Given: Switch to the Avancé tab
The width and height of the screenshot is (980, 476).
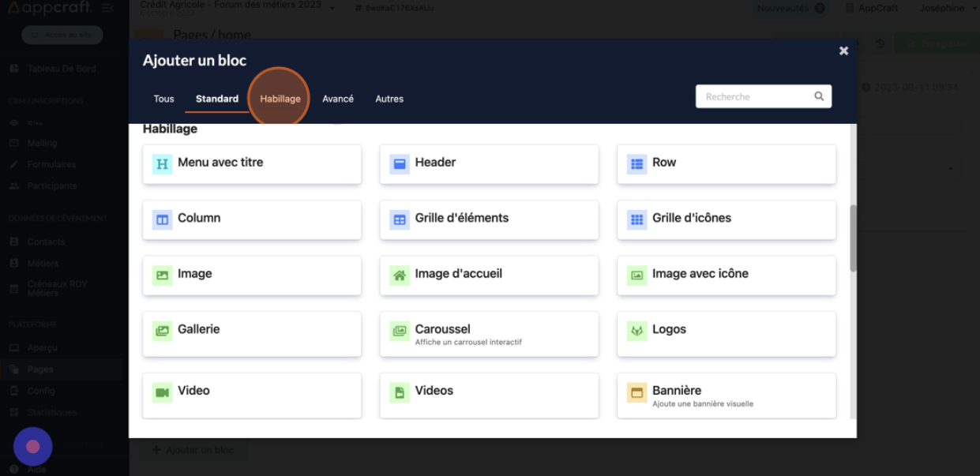Looking at the screenshot, I should pyautogui.click(x=338, y=99).
